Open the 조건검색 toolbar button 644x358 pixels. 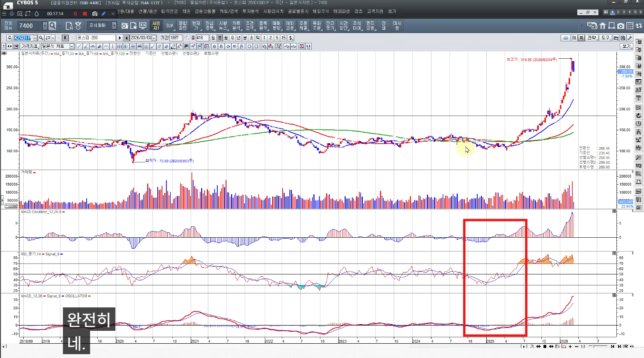click(x=250, y=25)
